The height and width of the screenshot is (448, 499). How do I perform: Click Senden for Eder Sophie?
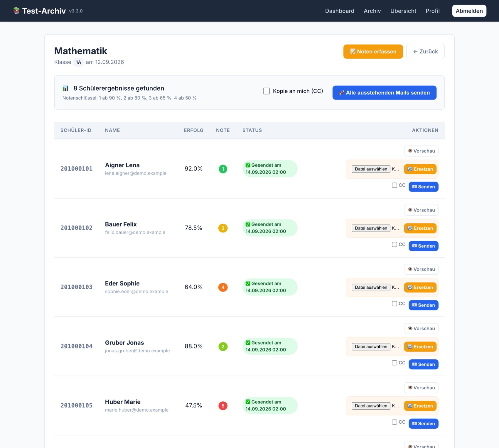424,305
